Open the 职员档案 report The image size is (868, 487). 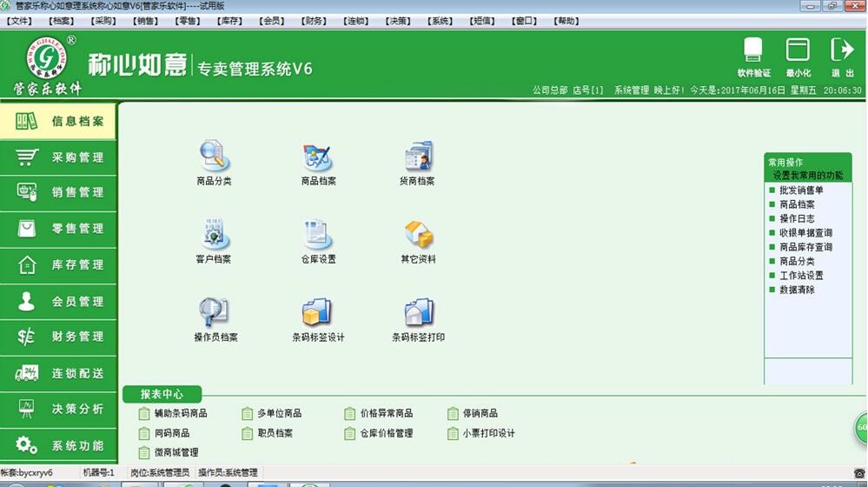pos(268,433)
